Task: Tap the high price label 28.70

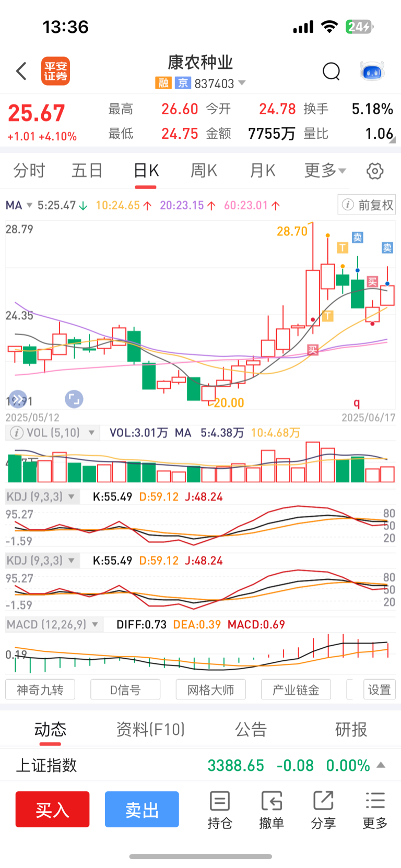Action: coord(292,231)
